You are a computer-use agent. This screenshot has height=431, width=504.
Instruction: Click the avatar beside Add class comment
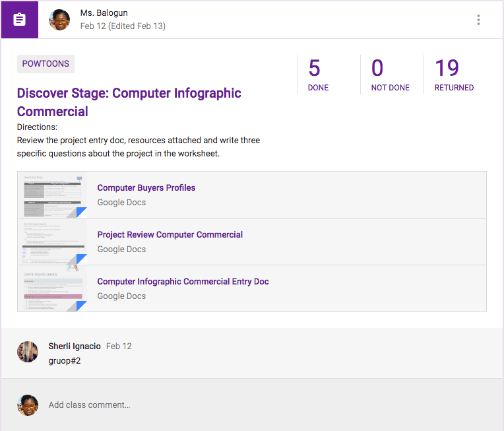28,405
